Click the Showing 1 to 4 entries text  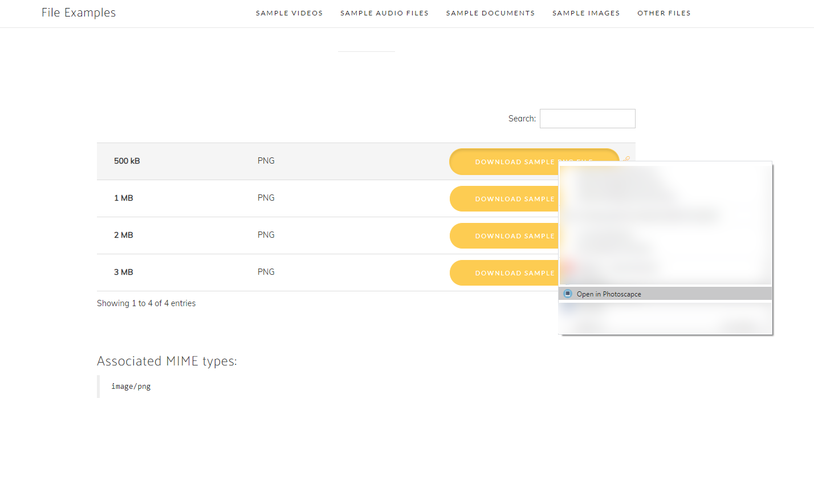coord(146,303)
